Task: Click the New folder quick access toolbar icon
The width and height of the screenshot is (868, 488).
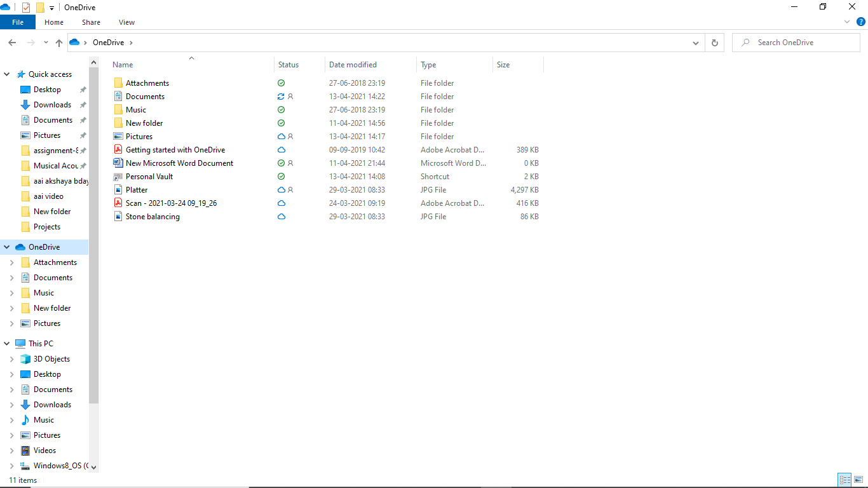Action: point(40,8)
